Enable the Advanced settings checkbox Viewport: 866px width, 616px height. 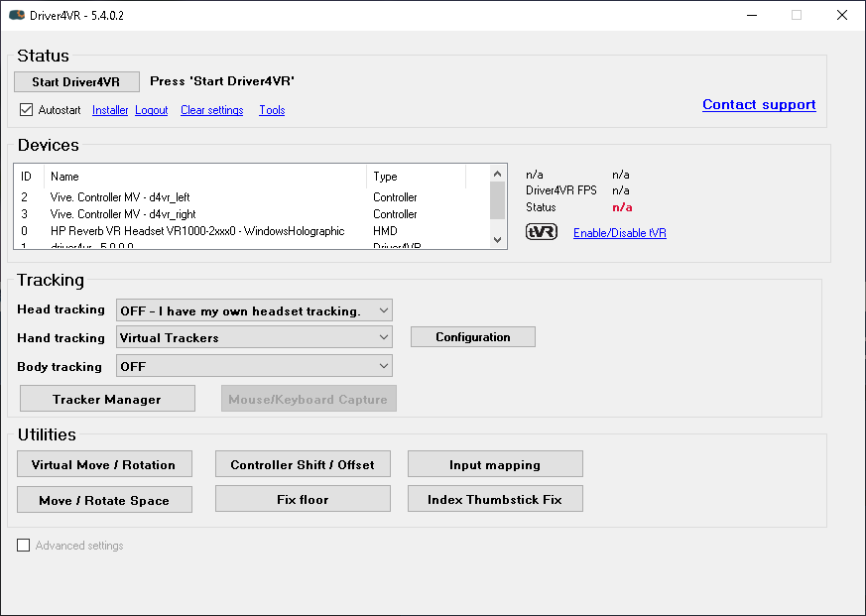(24, 546)
